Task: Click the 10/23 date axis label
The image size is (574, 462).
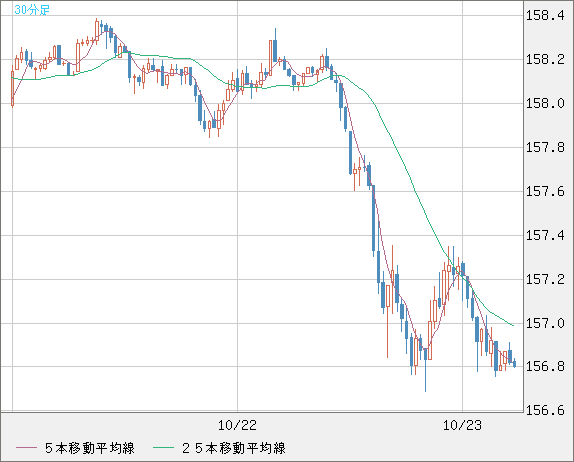Action: point(462,425)
